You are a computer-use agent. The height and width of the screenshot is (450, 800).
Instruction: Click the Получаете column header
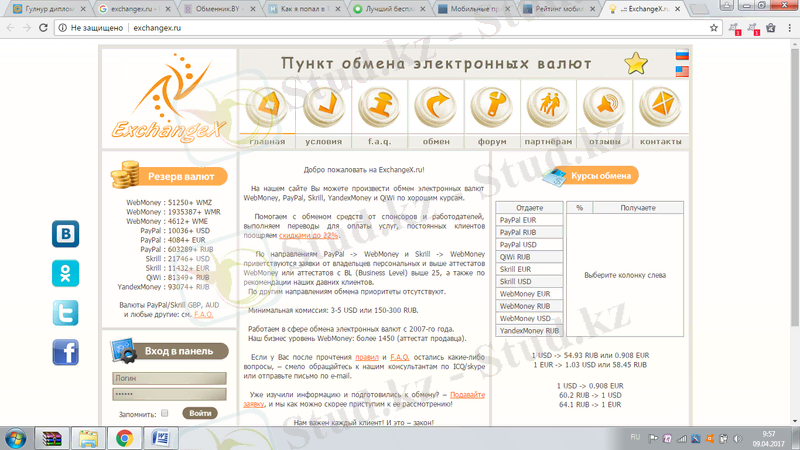coord(638,208)
